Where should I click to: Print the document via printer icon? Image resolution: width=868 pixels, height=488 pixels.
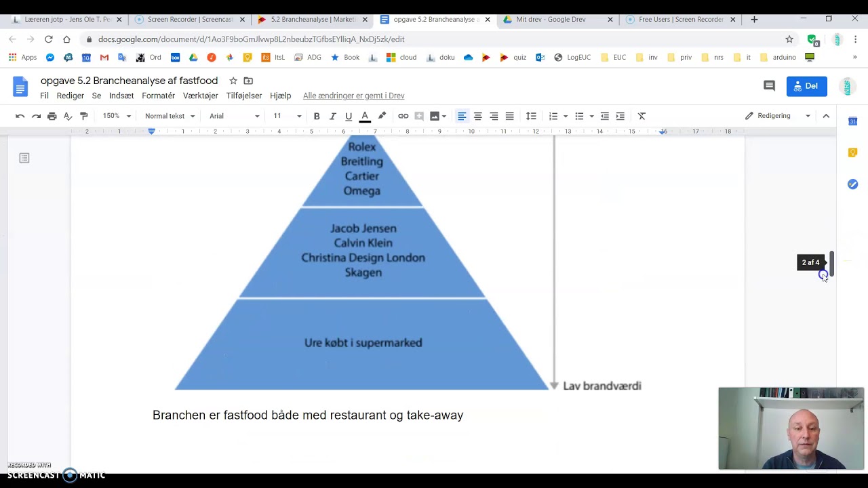52,116
